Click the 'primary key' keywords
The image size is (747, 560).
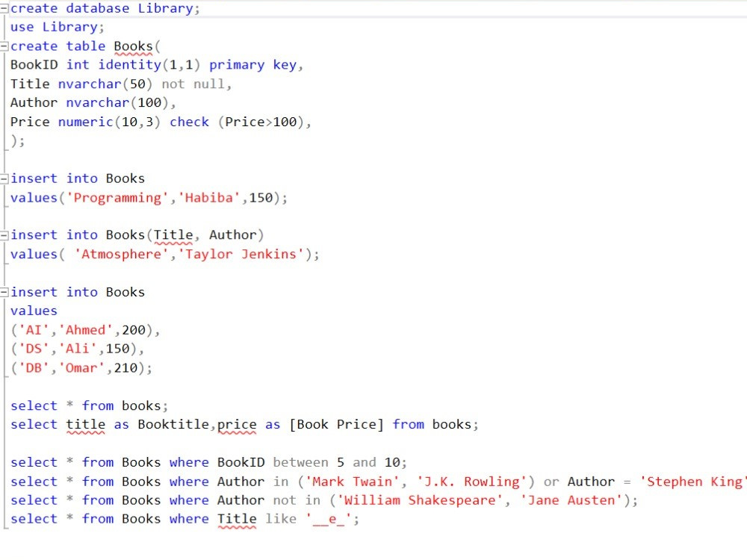252,65
